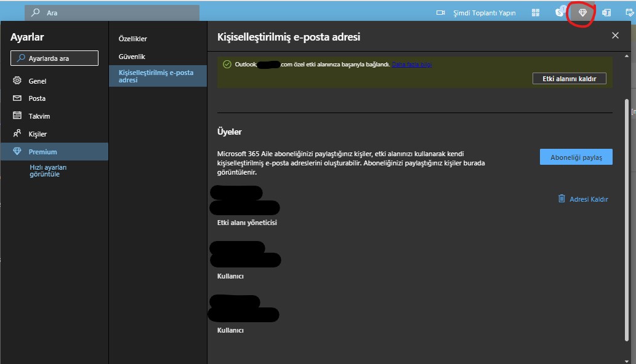The height and width of the screenshot is (364, 636).
Task: Click the trash icon beside Adresi Kaldır
Action: [562, 199]
